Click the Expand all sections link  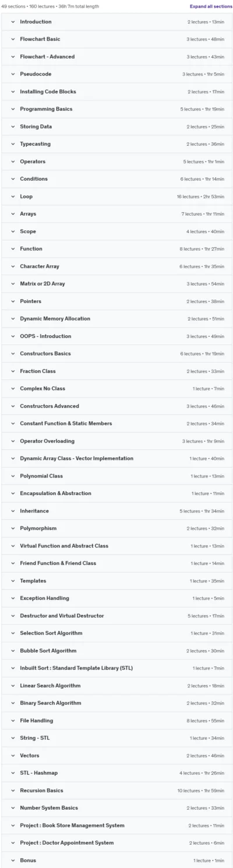211,6
